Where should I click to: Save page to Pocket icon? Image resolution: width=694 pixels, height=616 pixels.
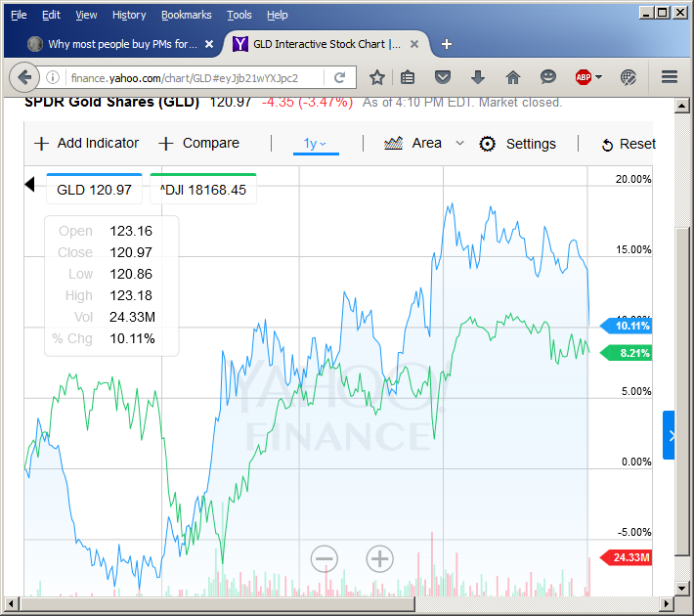[443, 77]
